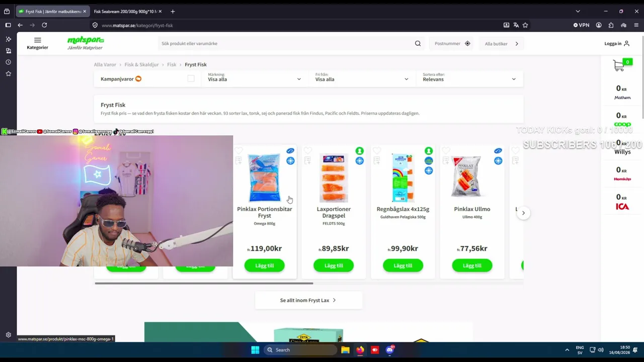Open the shopping cart icon

(619, 66)
